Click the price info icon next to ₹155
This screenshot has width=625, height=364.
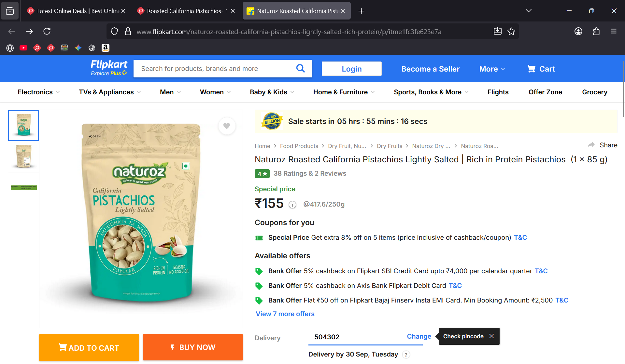(292, 205)
